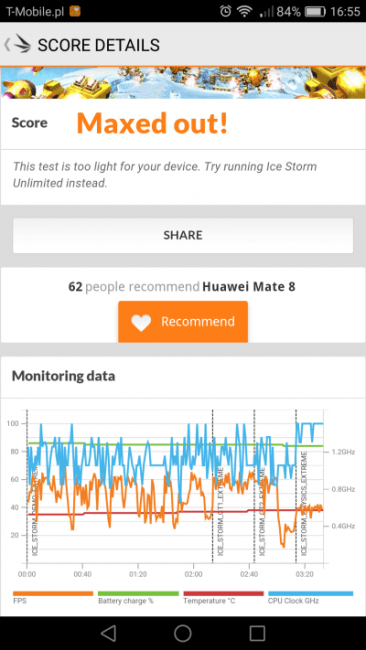This screenshot has width=366, height=650.
Task: Tap the Ice Storm banner image
Action: 183,83
